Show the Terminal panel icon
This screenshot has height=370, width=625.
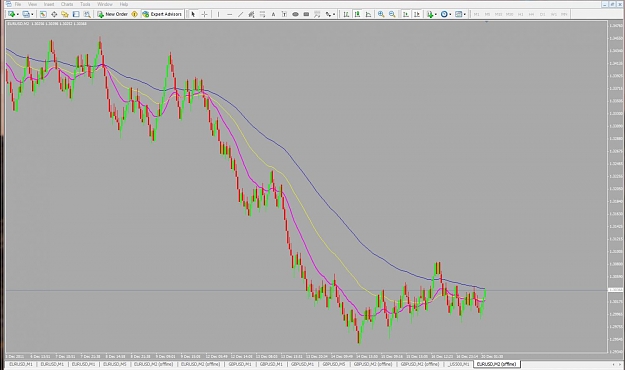point(76,14)
